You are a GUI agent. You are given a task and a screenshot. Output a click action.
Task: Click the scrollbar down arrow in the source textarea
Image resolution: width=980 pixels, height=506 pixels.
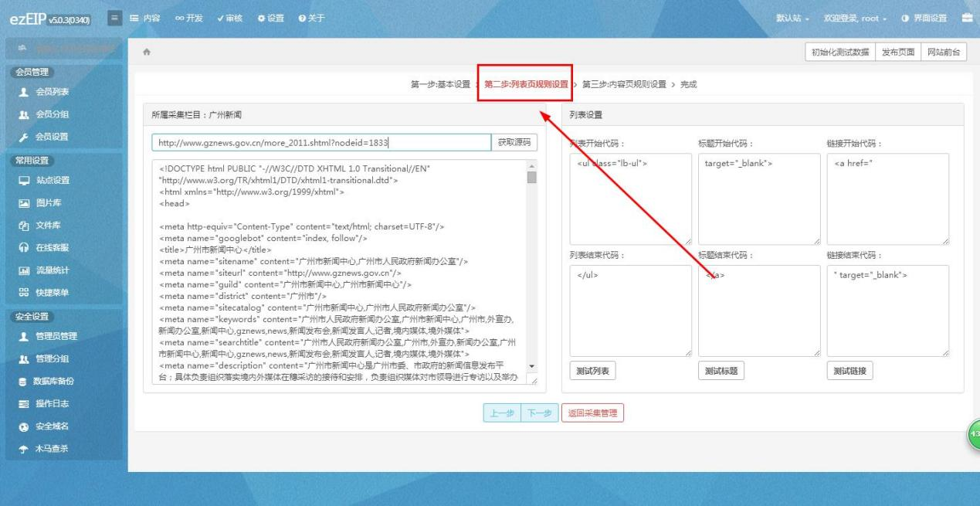(x=531, y=366)
